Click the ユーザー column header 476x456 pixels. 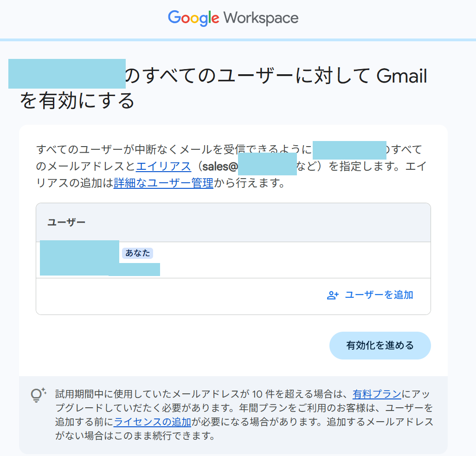[x=66, y=222]
